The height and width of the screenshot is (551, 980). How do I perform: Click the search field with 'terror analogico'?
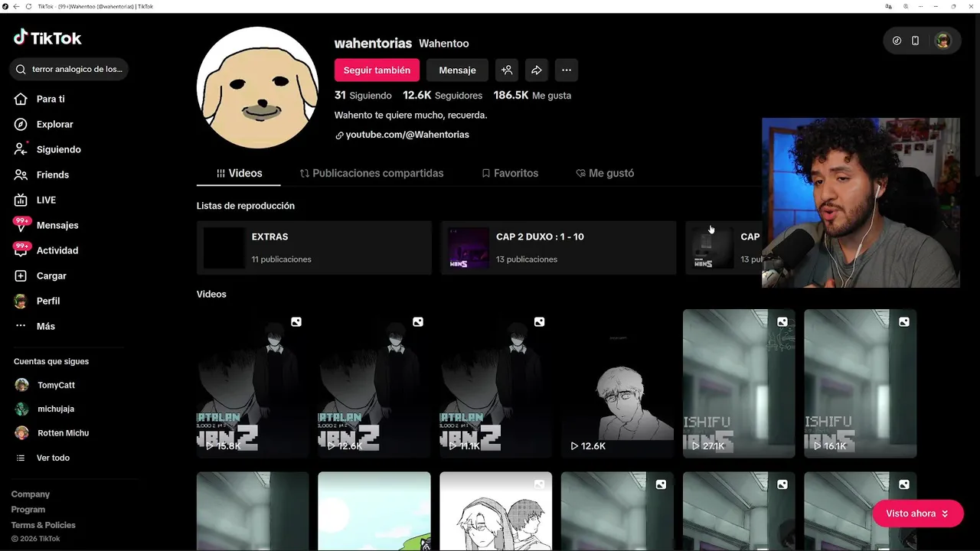coord(69,69)
